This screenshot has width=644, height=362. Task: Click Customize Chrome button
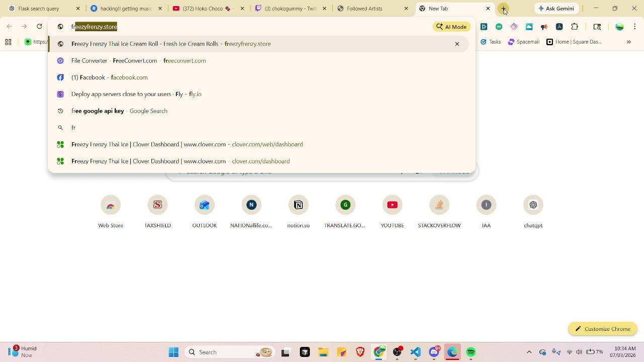[603, 329]
